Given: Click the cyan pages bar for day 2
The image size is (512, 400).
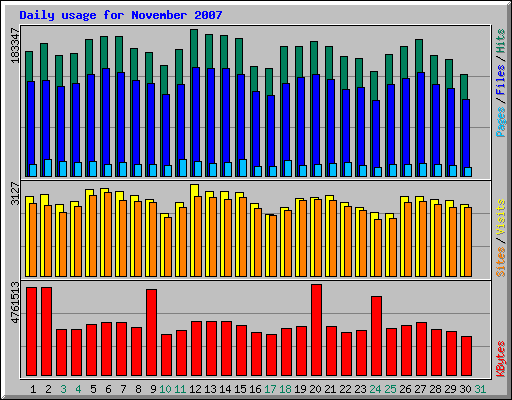Looking at the screenshot, I should click(x=48, y=168).
